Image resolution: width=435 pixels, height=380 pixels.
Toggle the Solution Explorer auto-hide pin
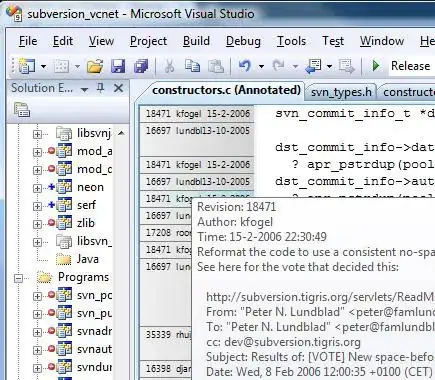click(100, 88)
